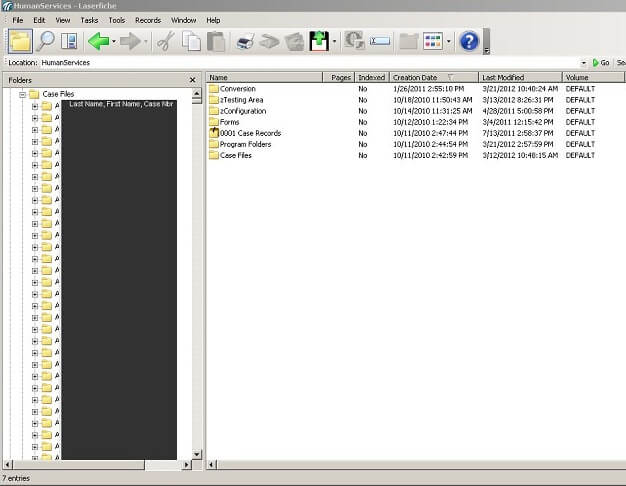
Task: Click the Go button
Action: pos(601,63)
